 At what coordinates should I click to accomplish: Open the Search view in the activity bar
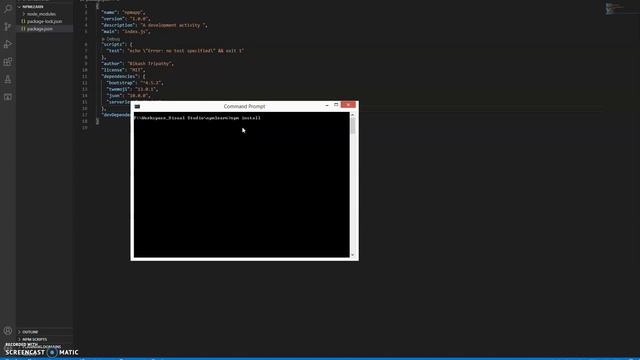click(7, 9)
